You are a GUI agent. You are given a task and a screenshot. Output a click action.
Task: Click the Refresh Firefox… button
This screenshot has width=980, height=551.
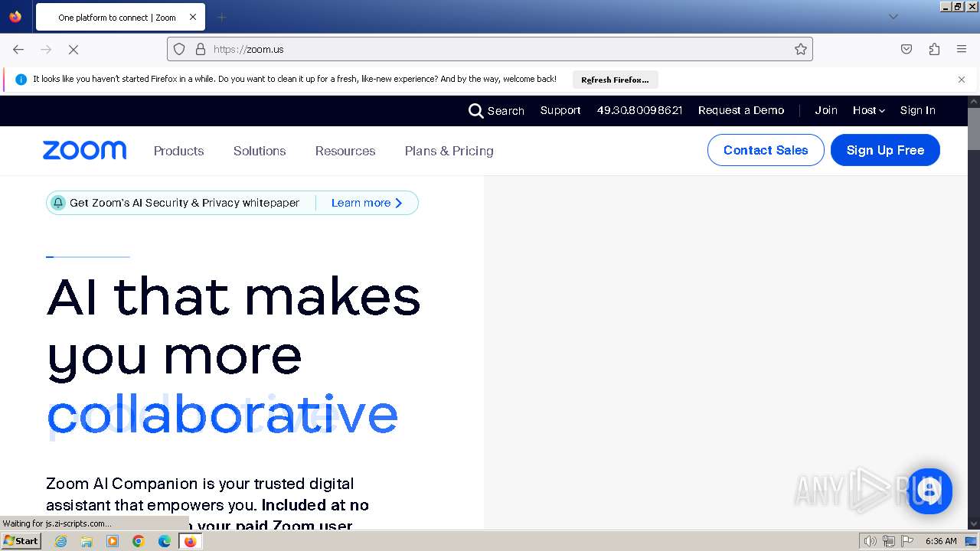(x=615, y=80)
